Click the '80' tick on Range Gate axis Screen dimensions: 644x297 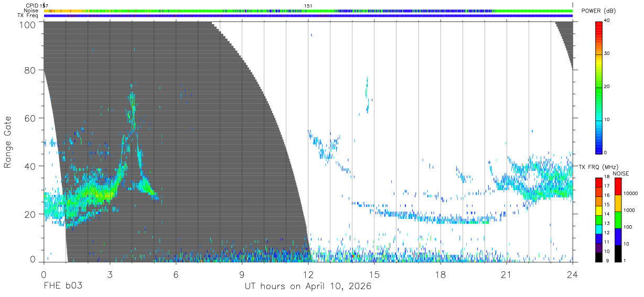(31, 70)
